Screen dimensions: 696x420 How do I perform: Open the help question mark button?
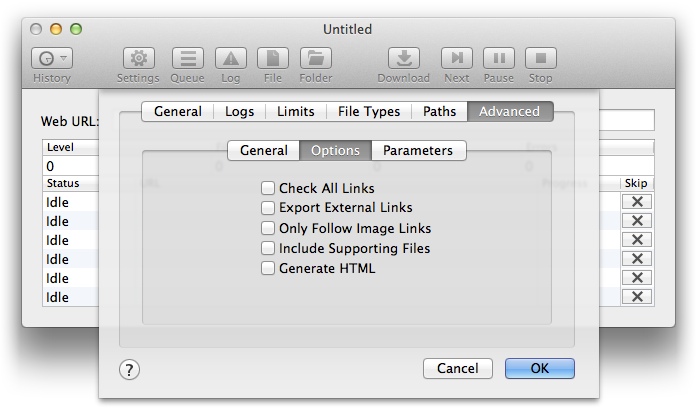[129, 369]
